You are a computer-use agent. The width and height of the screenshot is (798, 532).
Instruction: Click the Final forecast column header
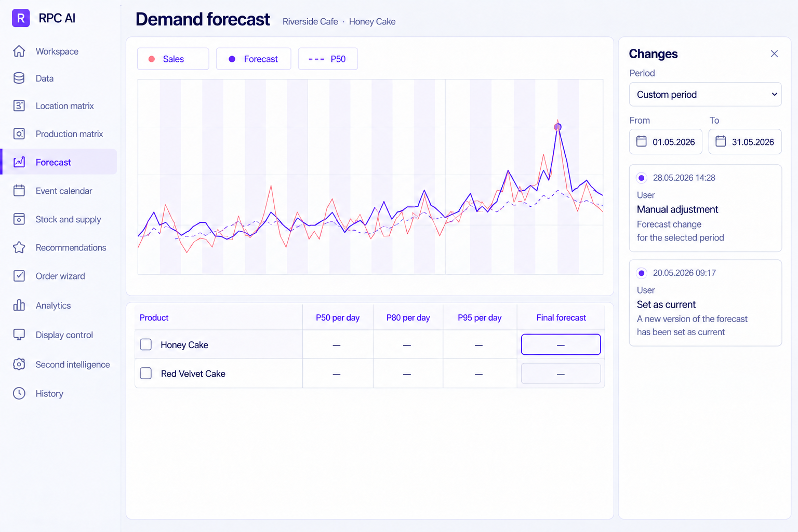tap(561, 317)
